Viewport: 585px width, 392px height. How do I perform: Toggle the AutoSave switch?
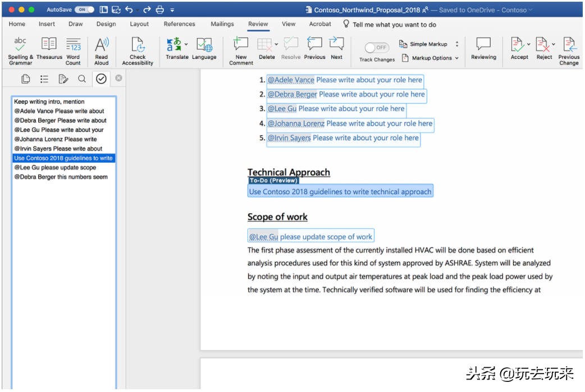pyautogui.click(x=84, y=10)
